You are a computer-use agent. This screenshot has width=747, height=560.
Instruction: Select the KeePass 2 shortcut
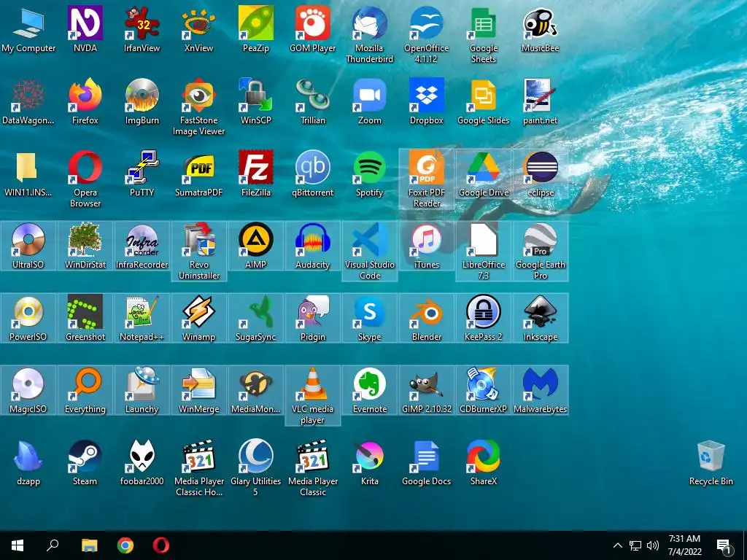[484, 318]
